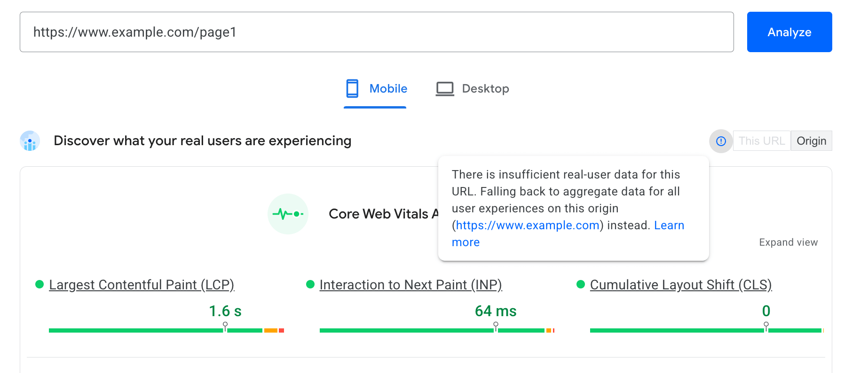Open the Largest Contentful Paint (LCP) link
868x373 pixels.
[142, 285]
